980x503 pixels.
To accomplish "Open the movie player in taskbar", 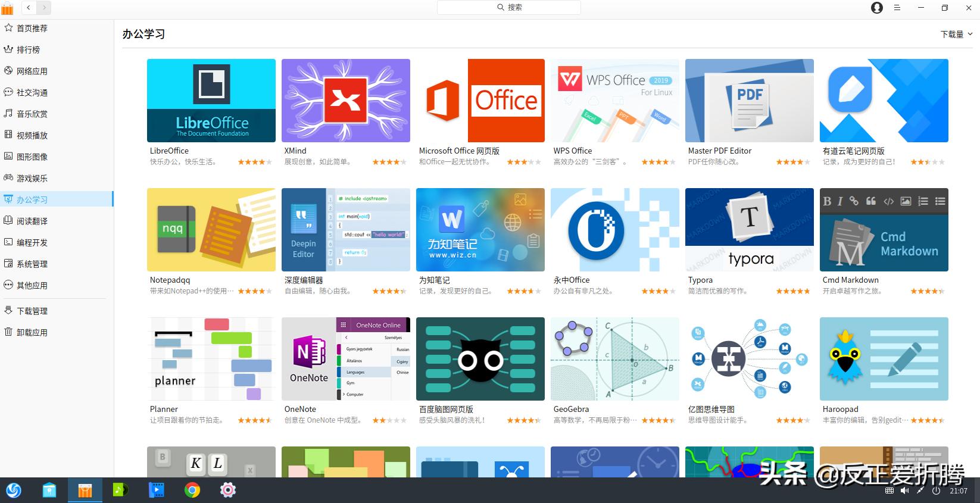I will click(x=157, y=490).
